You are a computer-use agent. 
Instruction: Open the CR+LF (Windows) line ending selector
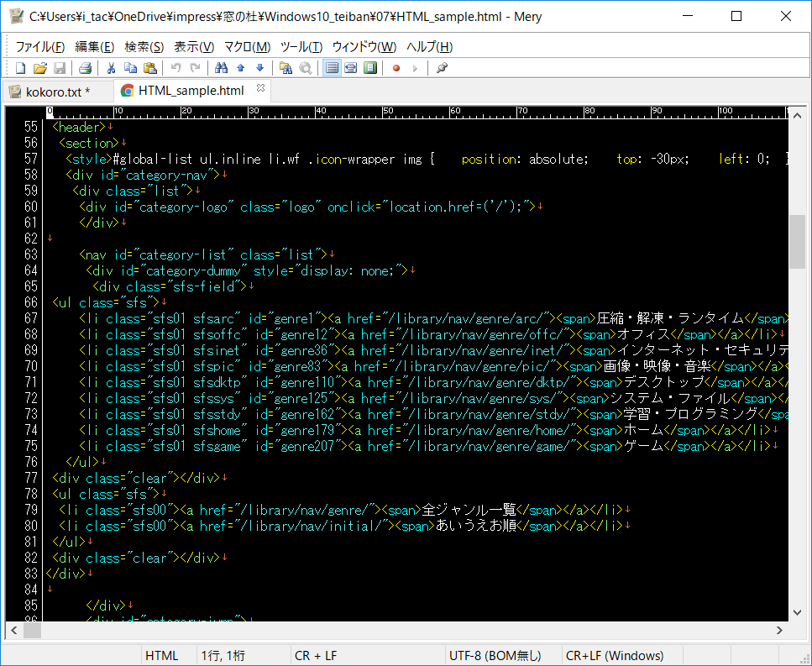point(614,656)
